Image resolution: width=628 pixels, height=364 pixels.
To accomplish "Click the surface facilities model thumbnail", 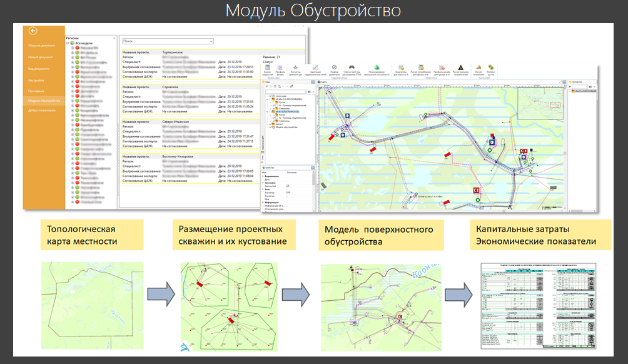I will pos(381,307).
